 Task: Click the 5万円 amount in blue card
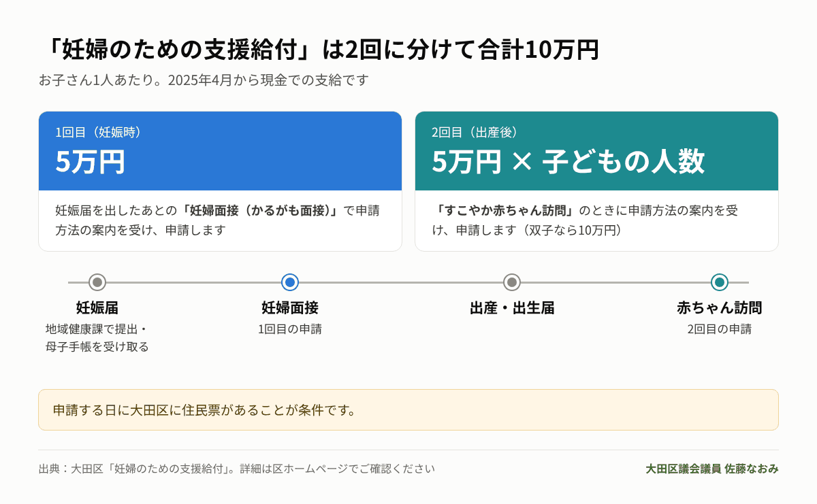pos(91,162)
